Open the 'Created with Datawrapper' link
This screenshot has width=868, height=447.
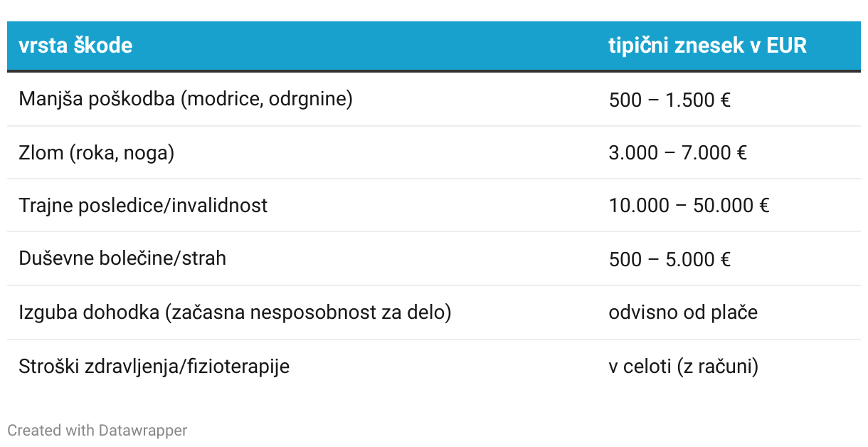pos(97,430)
